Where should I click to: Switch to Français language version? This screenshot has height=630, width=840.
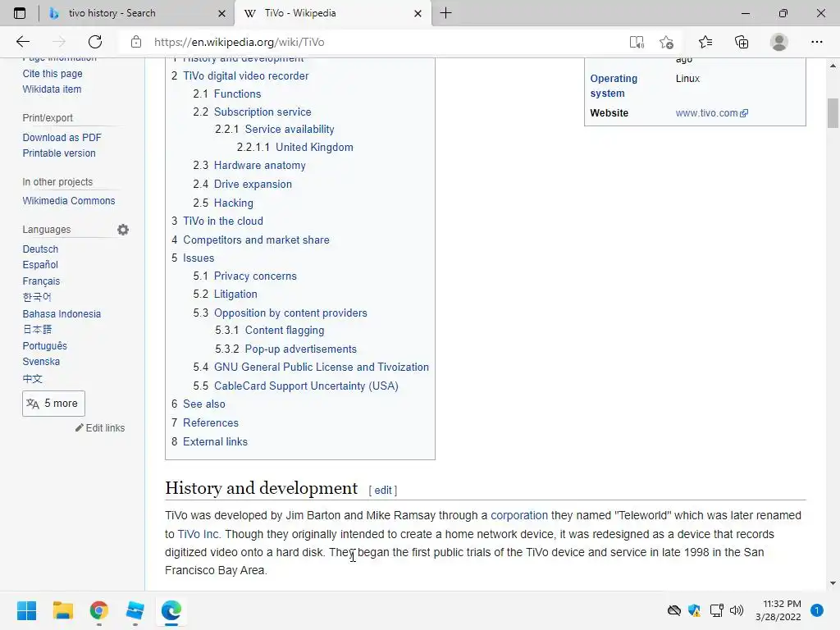[41, 281]
